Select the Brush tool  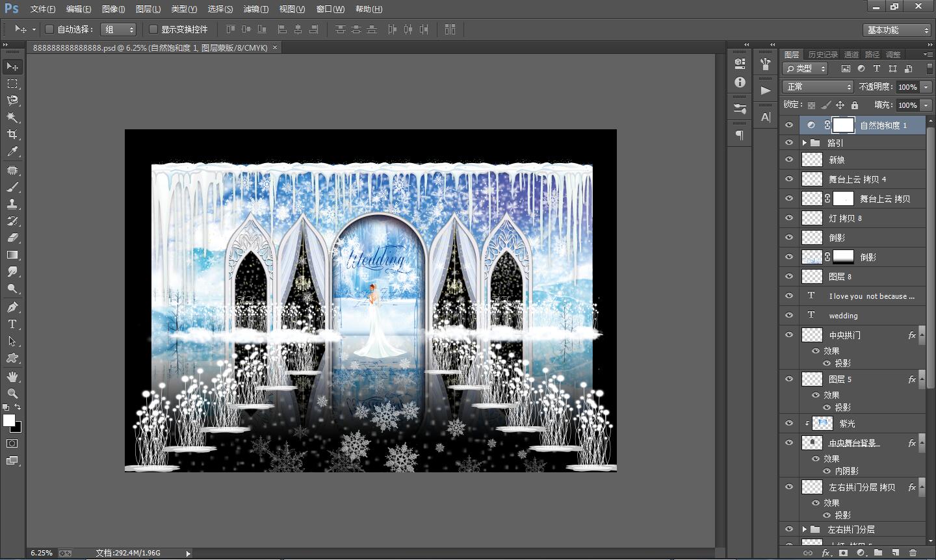pyautogui.click(x=12, y=187)
